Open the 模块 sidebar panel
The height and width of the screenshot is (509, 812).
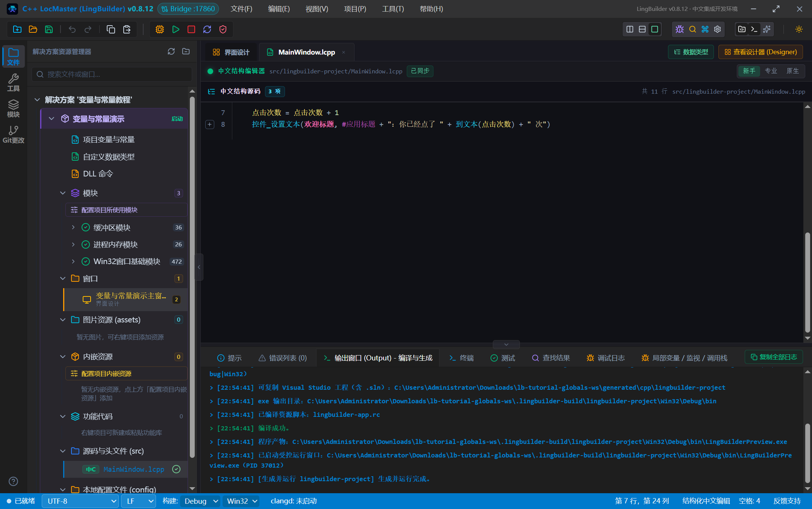click(14, 109)
